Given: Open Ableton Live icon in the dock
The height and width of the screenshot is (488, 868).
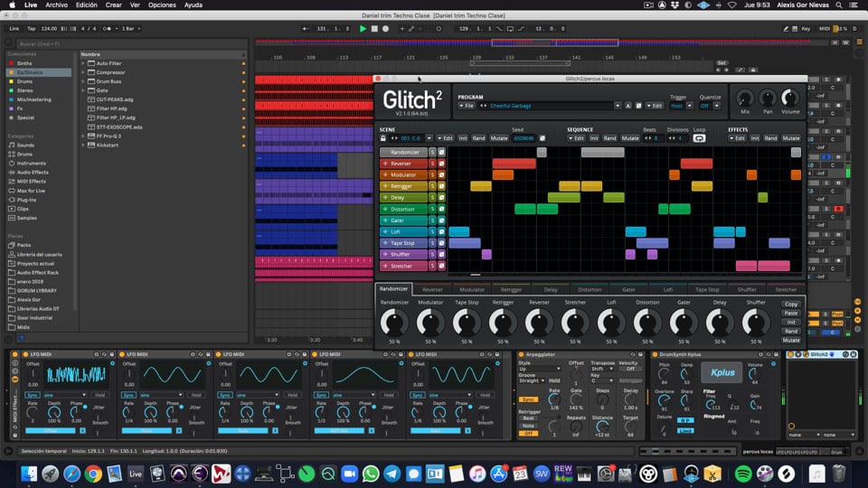Looking at the screenshot, I should [x=136, y=474].
